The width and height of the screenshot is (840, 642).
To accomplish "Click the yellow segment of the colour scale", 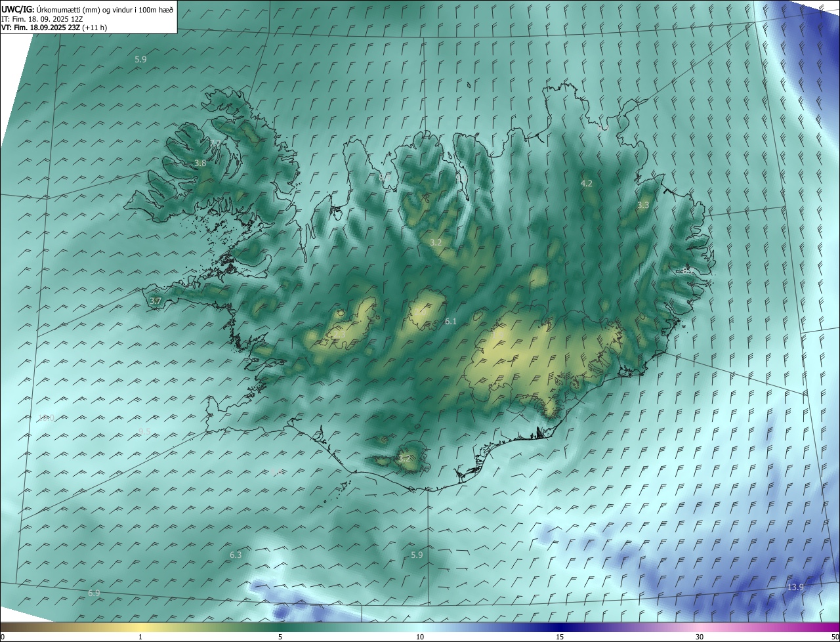I will click(x=140, y=627).
